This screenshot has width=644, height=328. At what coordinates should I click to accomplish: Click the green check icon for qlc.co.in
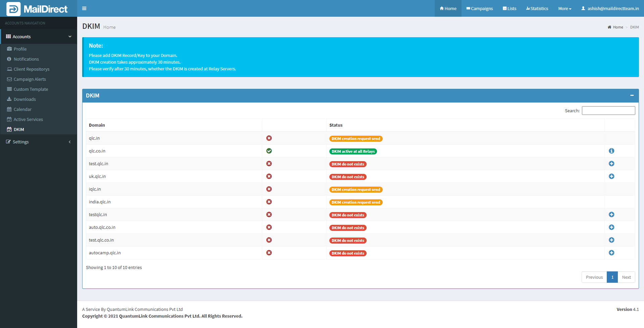click(269, 151)
